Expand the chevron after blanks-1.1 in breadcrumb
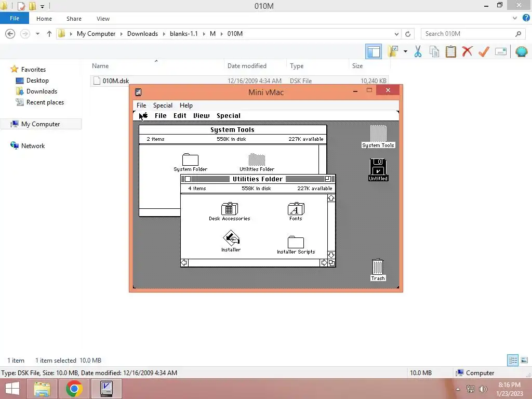Screen dimensions: 532x399 (204, 34)
